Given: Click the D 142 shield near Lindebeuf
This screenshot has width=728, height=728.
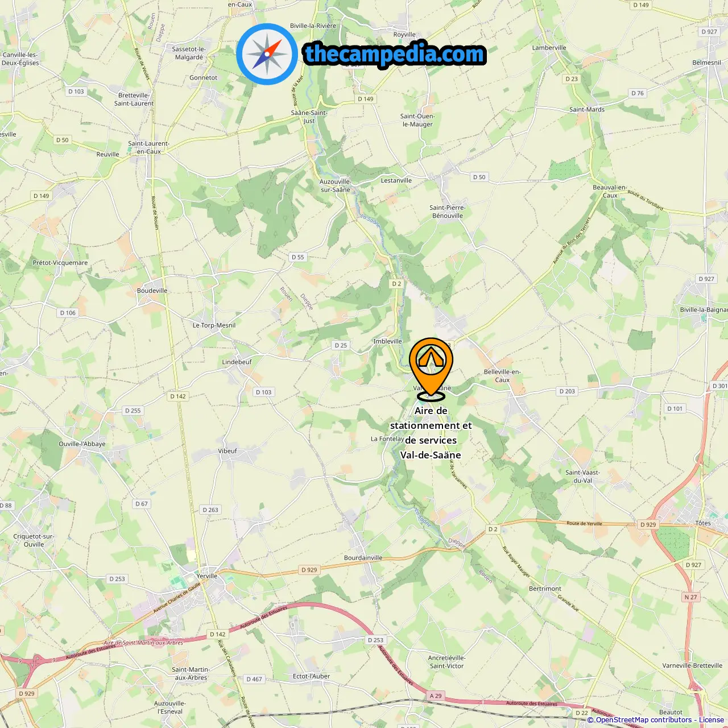Looking at the screenshot, I should click(178, 396).
